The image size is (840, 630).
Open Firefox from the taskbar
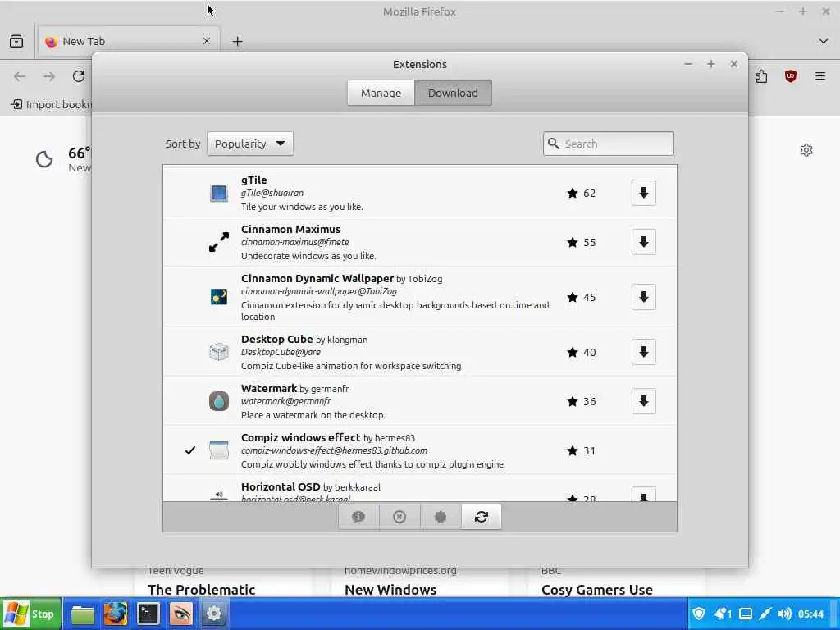click(115, 614)
